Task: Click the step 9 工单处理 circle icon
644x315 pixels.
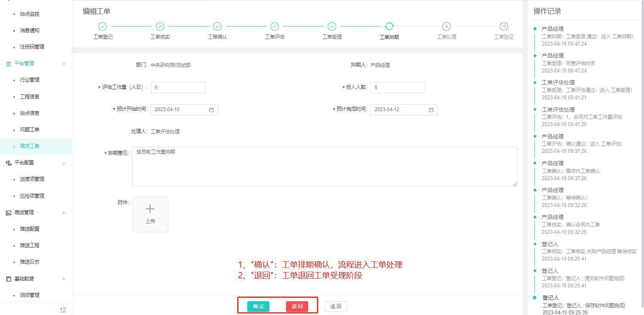Action: click(x=446, y=26)
